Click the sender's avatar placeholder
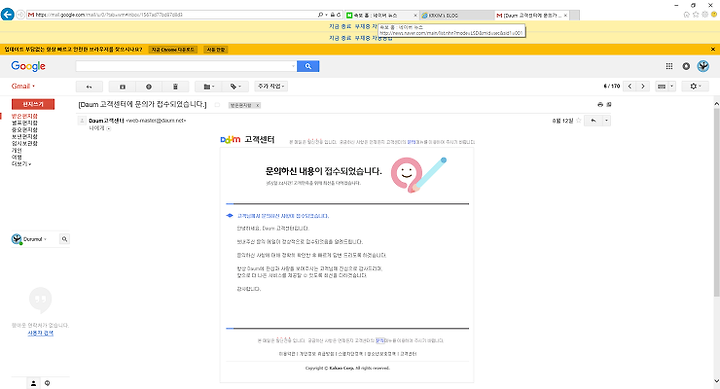Image resolution: width=720 pixels, height=389 pixels. [82, 121]
